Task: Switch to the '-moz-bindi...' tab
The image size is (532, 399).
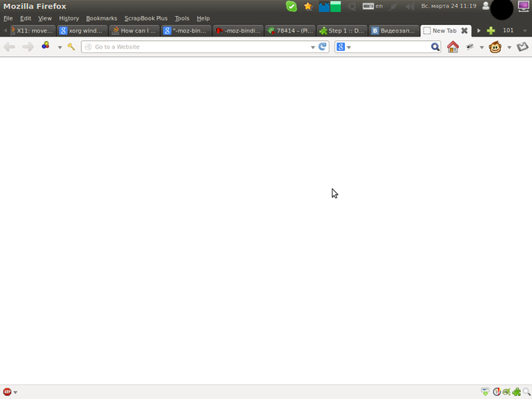Action: 238,30
